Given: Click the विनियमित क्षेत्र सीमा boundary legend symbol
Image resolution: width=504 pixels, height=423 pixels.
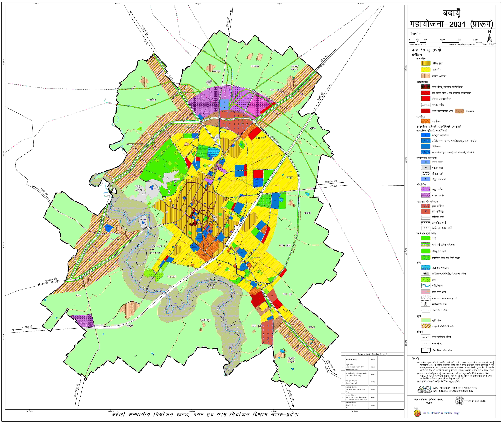Looking at the screenshot, I should (x=426, y=350).
